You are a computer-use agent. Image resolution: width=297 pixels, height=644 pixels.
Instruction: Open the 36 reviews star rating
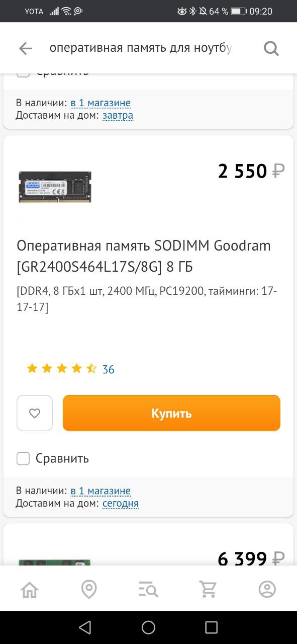pos(70,369)
